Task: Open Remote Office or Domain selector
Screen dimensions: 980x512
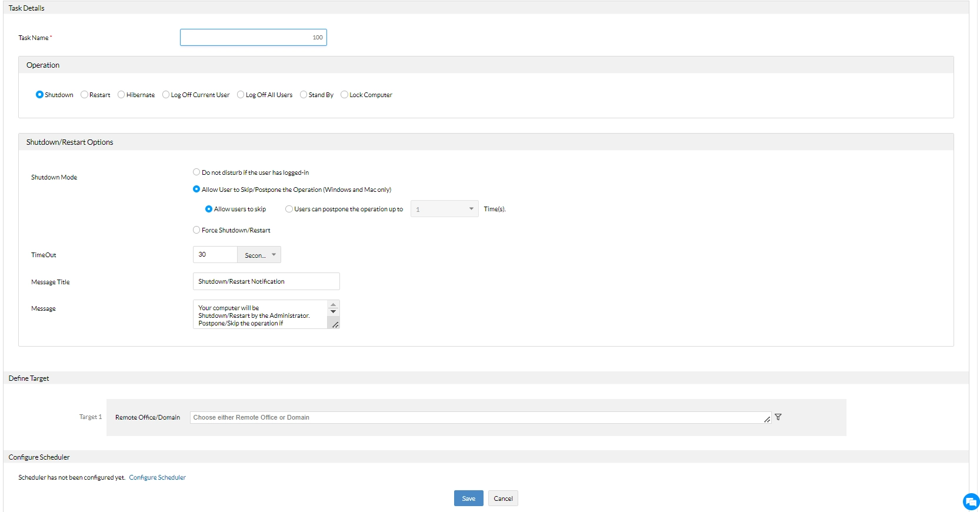Action: tap(481, 417)
